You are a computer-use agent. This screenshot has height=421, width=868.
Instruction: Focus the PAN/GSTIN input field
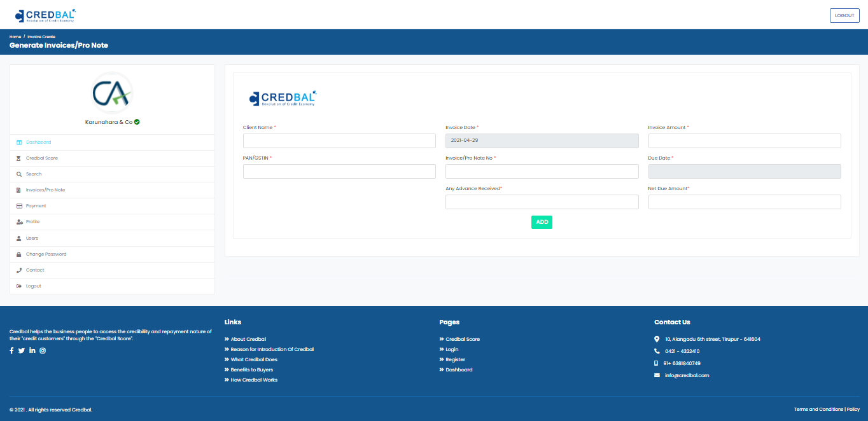[x=339, y=171]
